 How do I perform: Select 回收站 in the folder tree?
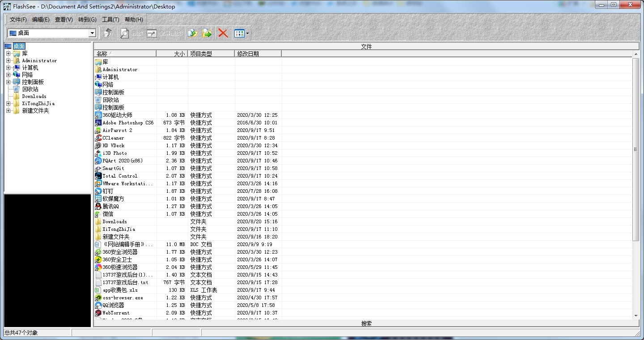(30, 89)
